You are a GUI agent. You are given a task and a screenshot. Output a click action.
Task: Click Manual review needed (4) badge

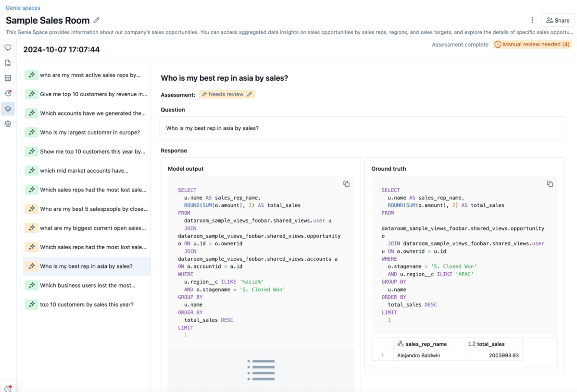(532, 44)
